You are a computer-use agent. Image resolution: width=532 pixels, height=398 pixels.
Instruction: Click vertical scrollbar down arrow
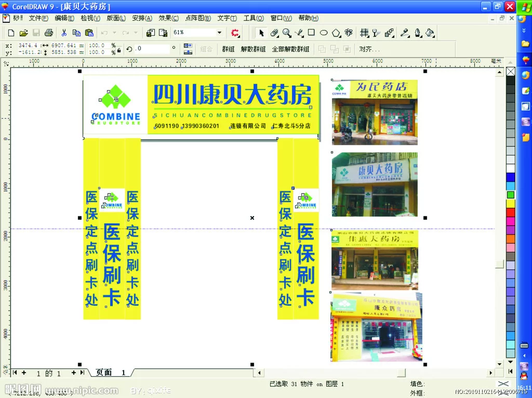(x=499, y=364)
